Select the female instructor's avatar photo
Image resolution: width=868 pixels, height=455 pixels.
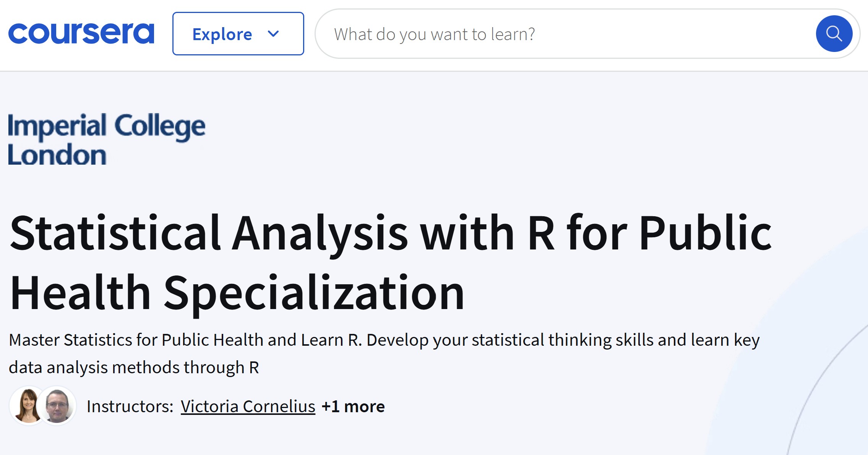click(x=28, y=406)
